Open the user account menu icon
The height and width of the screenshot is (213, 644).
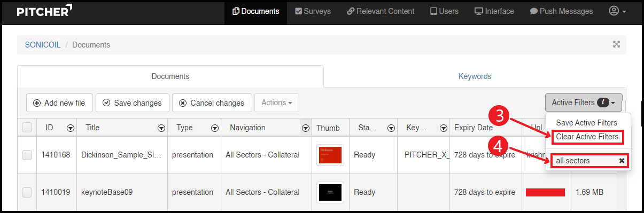coord(617,11)
